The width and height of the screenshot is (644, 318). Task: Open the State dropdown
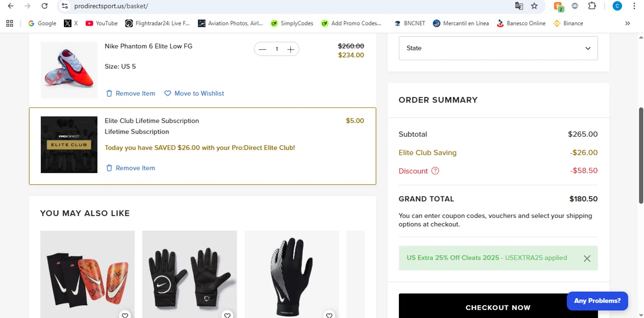click(498, 48)
